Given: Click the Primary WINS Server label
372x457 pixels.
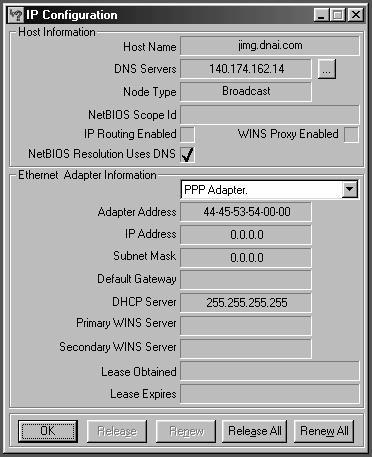Looking at the screenshot, I should pos(126,323).
